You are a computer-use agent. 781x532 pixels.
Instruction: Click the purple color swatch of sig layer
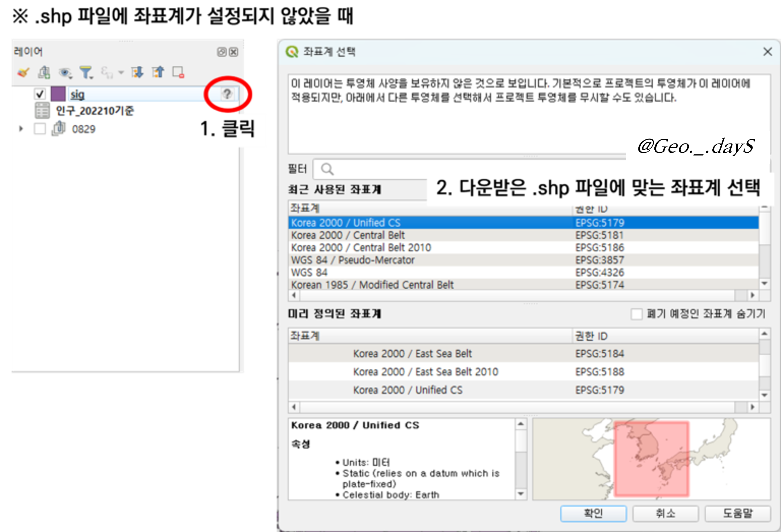(x=58, y=94)
